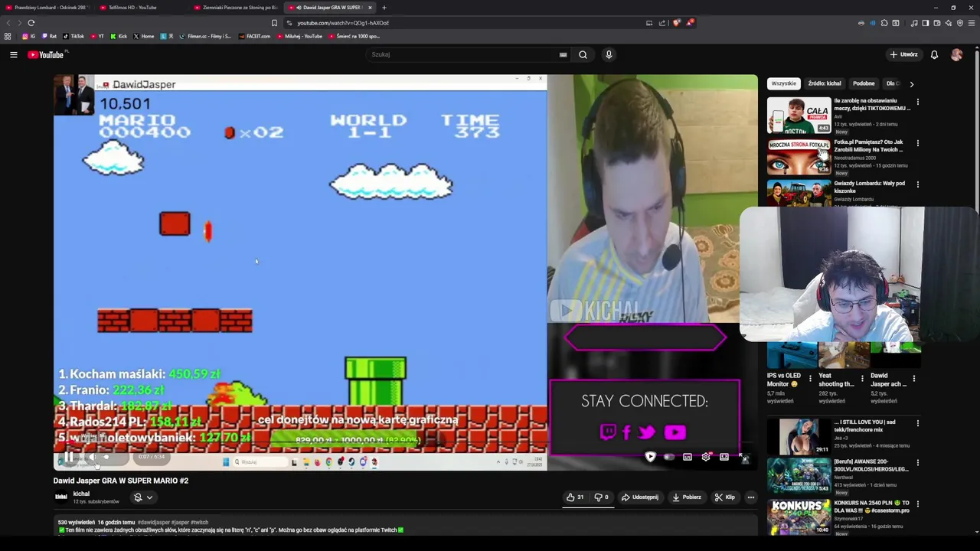Viewport: 980px width, 551px height.
Task: Dislike the video with thumbs down
Action: (x=602, y=497)
